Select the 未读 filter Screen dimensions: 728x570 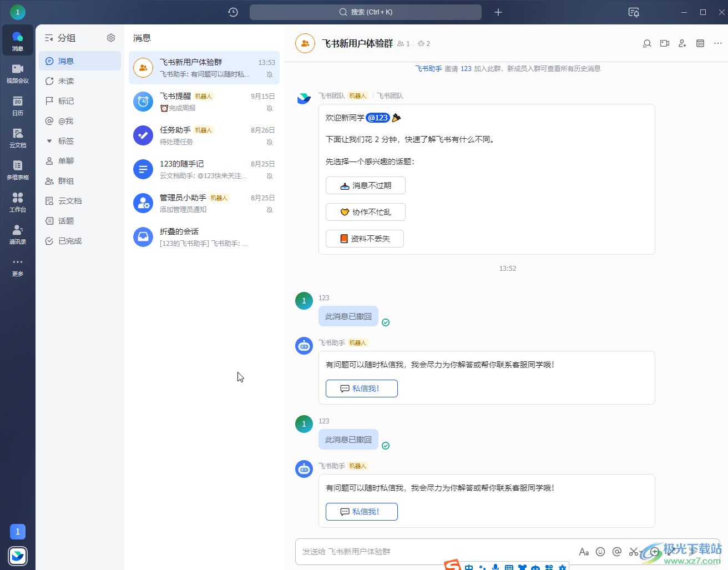pos(80,81)
